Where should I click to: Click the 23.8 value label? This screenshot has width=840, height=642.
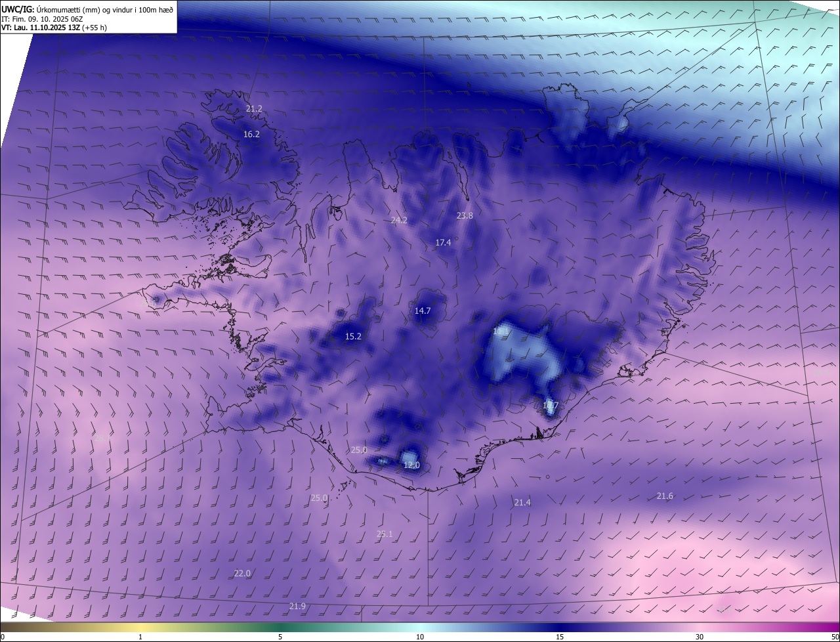(x=465, y=215)
